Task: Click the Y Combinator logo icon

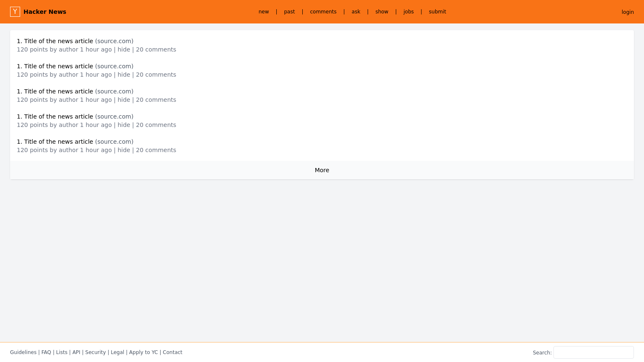Action: pyautogui.click(x=15, y=12)
